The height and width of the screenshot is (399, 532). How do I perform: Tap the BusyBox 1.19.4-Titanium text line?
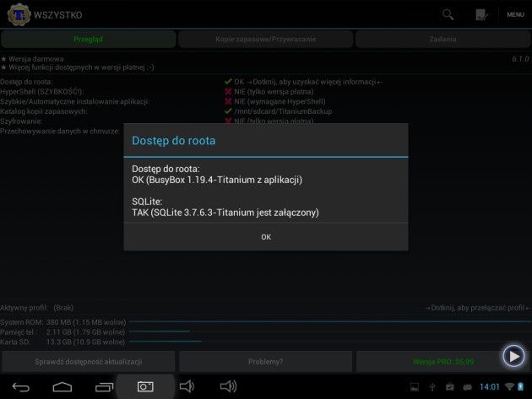[217, 180]
